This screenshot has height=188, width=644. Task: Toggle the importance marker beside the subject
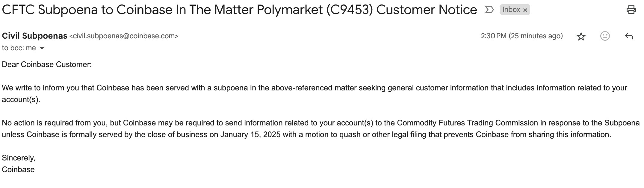pyautogui.click(x=489, y=10)
